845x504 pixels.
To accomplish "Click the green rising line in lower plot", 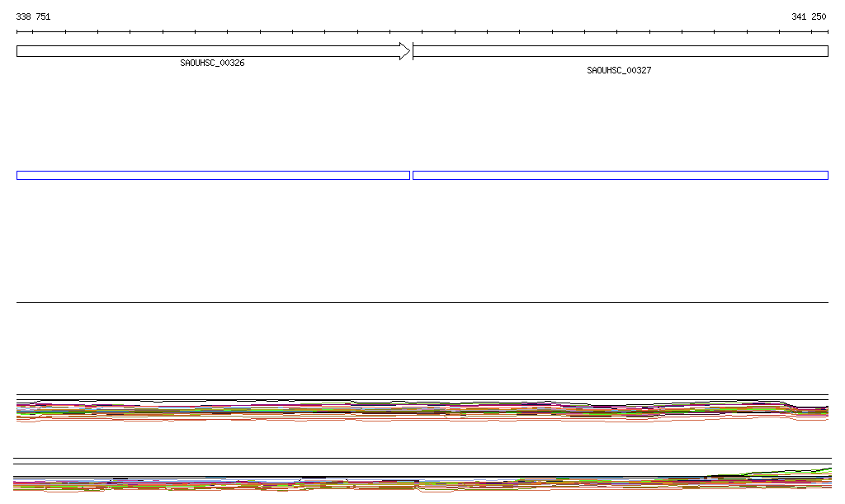I will coord(792,471).
